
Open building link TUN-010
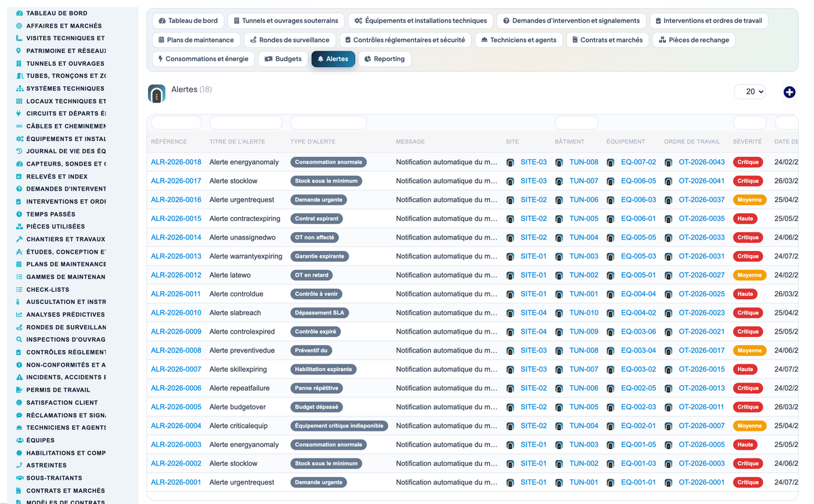click(584, 313)
